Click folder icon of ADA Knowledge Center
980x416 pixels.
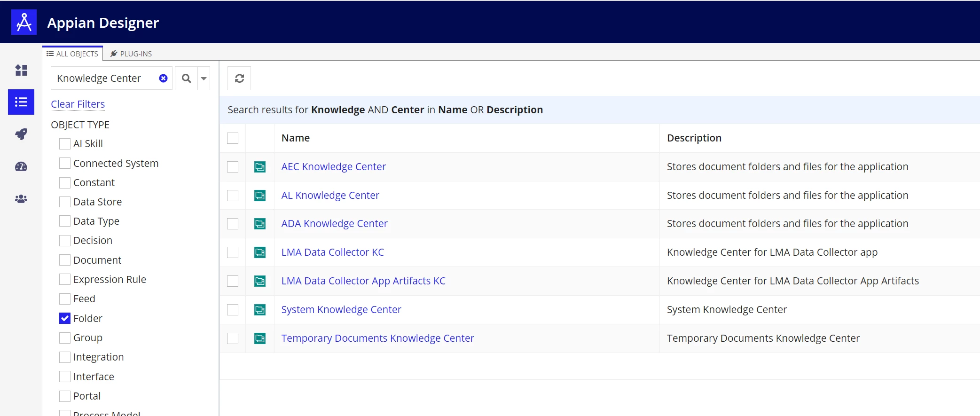pyautogui.click(x=260, y=224)
